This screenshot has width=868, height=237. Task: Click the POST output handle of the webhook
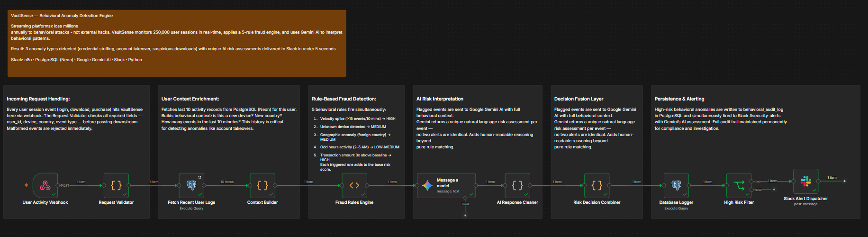coord(58,185)
